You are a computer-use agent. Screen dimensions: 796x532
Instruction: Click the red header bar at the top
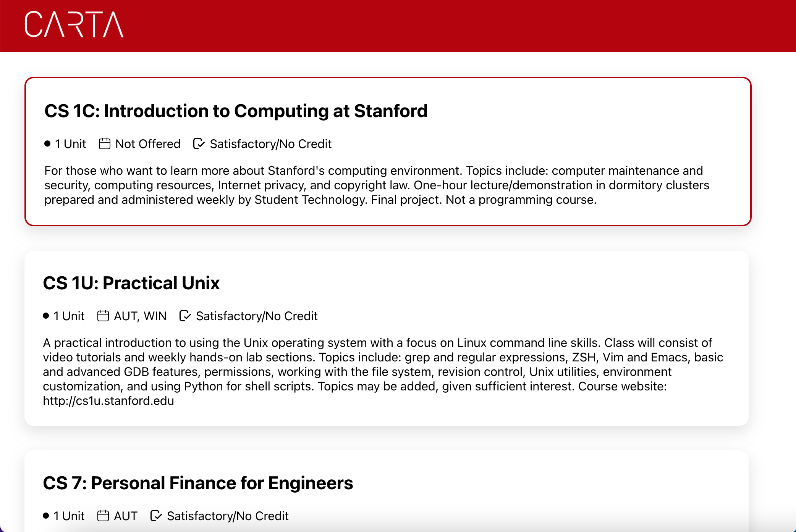(398, 27)
